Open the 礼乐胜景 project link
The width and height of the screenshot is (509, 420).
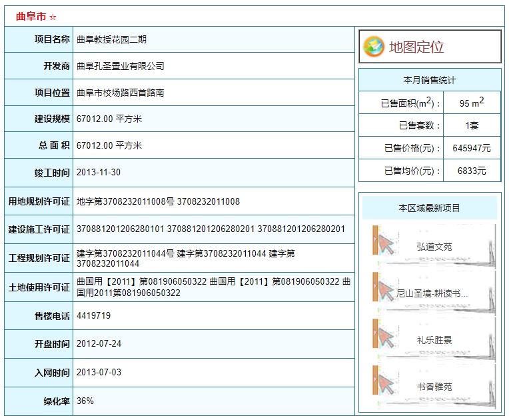coord(434,340)
